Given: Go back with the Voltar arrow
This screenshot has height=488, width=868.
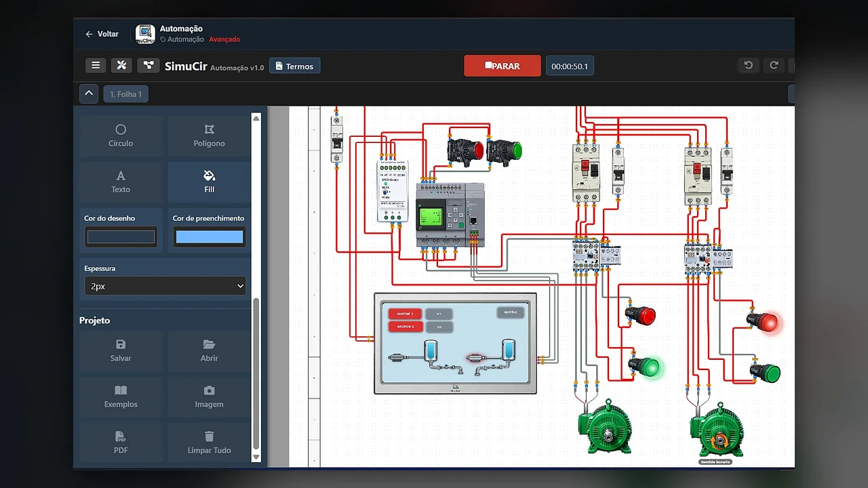Looking at the screenshot, I should tap(102, 34).
